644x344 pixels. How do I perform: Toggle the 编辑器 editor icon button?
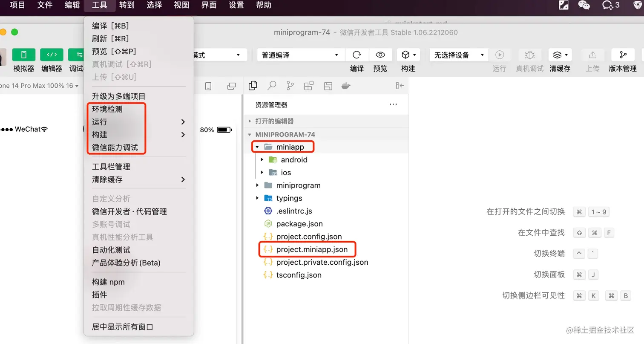coord(52,55)
